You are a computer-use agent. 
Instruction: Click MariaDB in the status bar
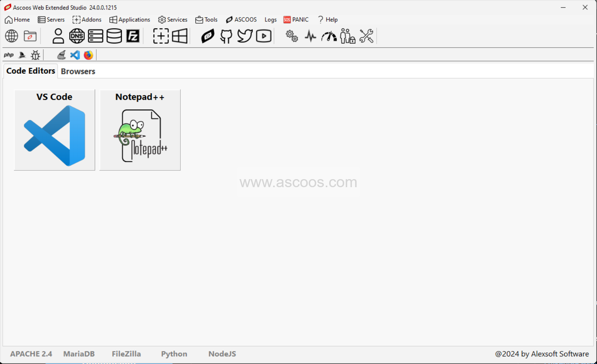tap(79, 354)
